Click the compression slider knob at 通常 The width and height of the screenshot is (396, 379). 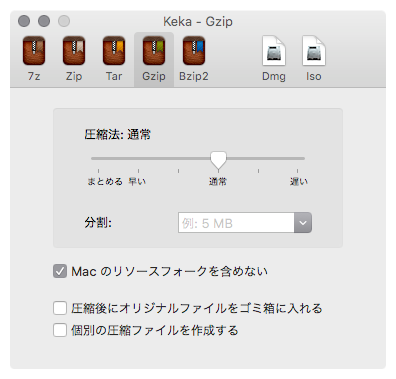click(x=218, y=160)
